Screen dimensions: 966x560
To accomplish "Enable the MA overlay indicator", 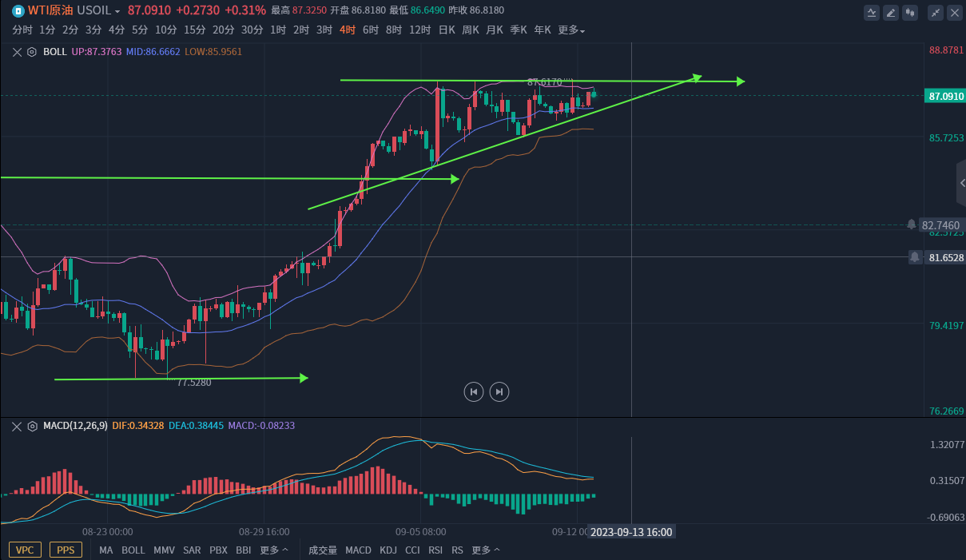I will [106, 550].
